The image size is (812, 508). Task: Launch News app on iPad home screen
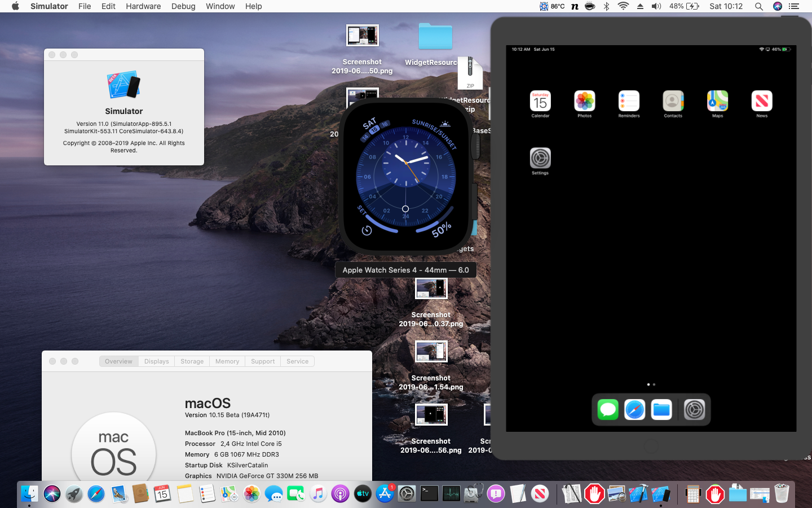point(762,101)
